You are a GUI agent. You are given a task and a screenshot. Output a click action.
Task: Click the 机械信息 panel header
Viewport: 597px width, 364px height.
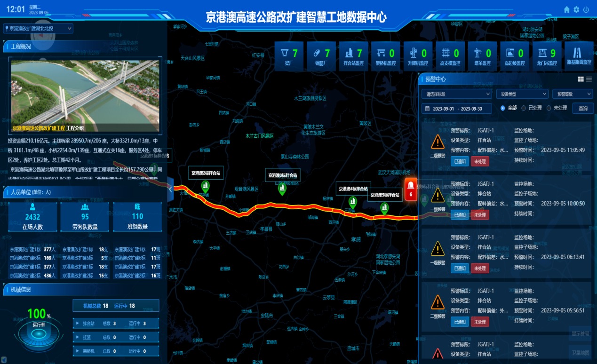(85, 290)
